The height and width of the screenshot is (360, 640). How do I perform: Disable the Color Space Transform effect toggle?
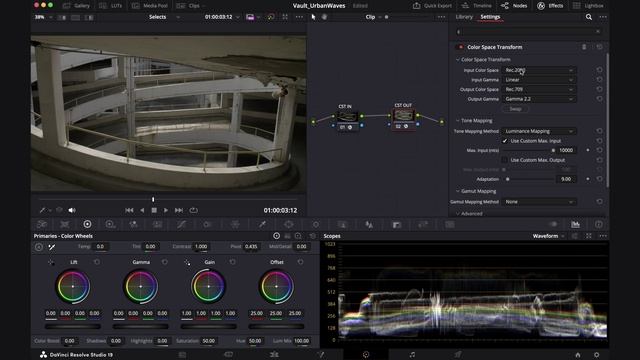[x=460, y=47]
